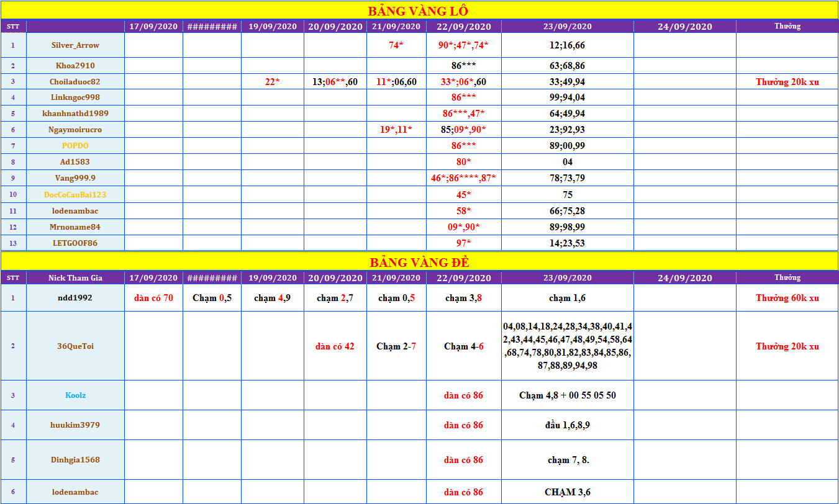Click the 'dàn có 70' cell for ndd1992
839x504 pixels.
point(153,299)
